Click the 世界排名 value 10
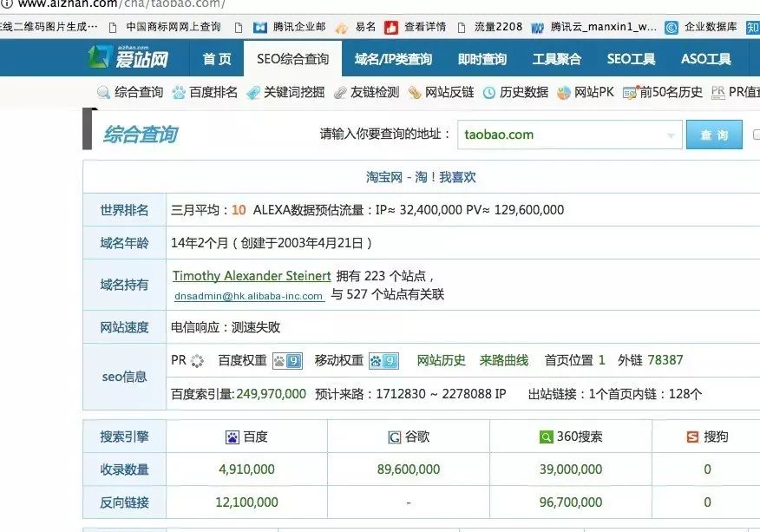Image resolution: width=760 pixels, height=532 pixels. (x=239, y=210)
